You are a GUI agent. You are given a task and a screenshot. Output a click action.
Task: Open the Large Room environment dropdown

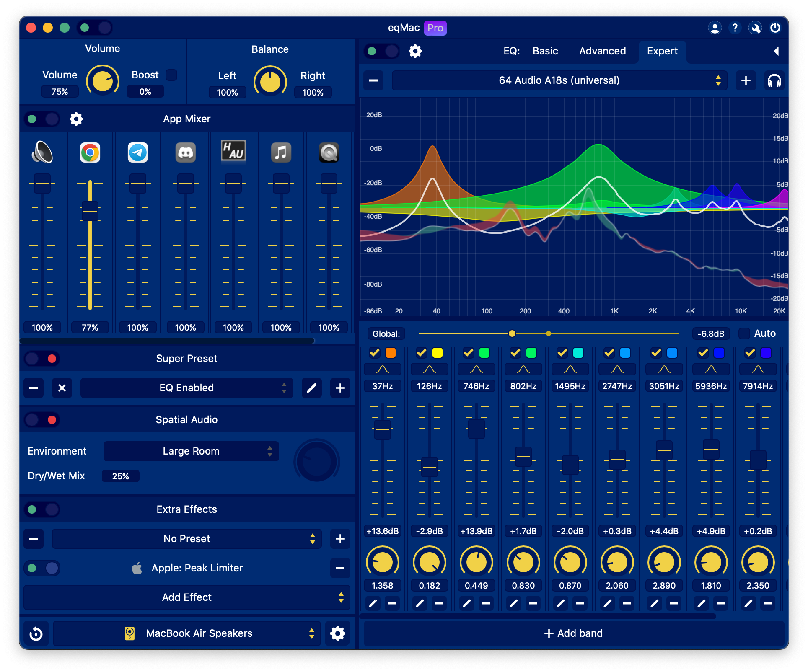191,451
